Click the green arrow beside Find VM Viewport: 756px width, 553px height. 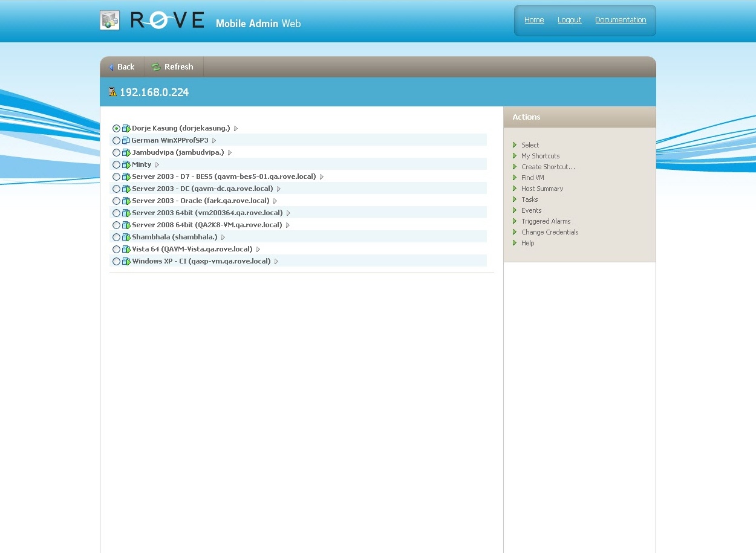click(515, 178)
